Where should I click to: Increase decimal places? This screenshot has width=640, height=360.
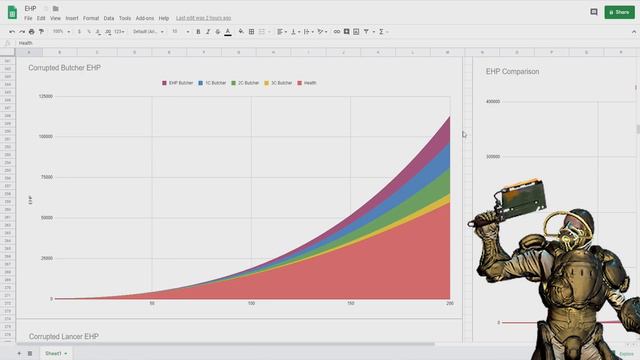pyautogui.click(x=108, y=31)
